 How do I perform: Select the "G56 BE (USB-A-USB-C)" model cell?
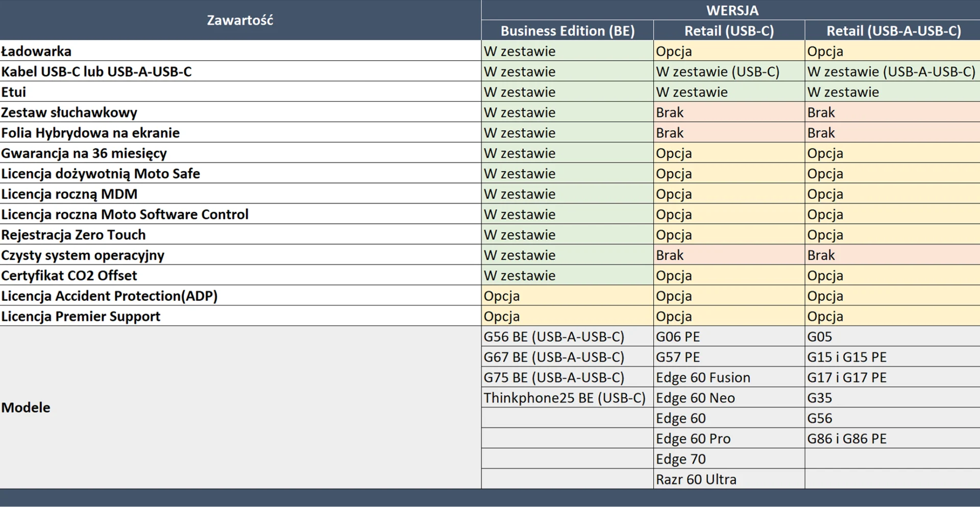click(568, 337)
